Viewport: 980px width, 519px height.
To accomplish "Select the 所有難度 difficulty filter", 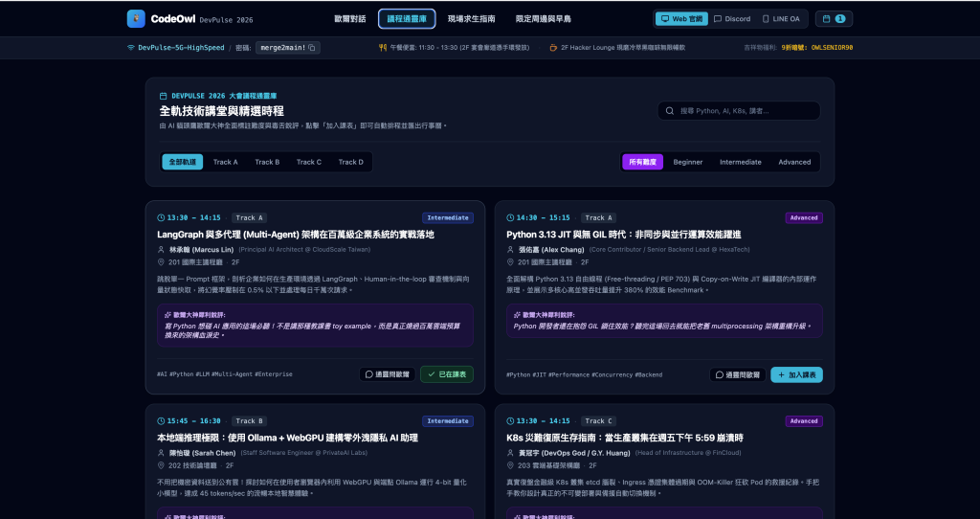I will (642, 162).
